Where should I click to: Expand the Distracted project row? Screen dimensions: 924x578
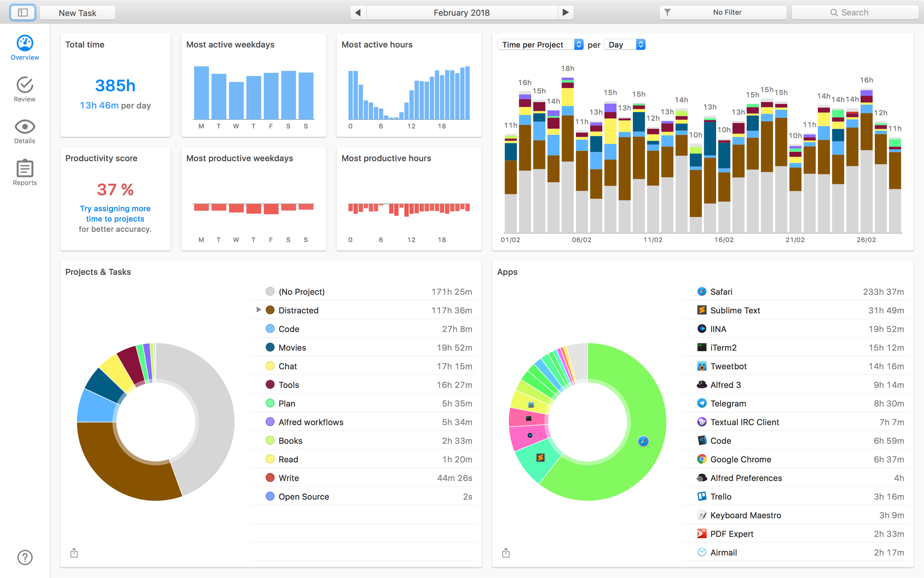pos(259,310)
